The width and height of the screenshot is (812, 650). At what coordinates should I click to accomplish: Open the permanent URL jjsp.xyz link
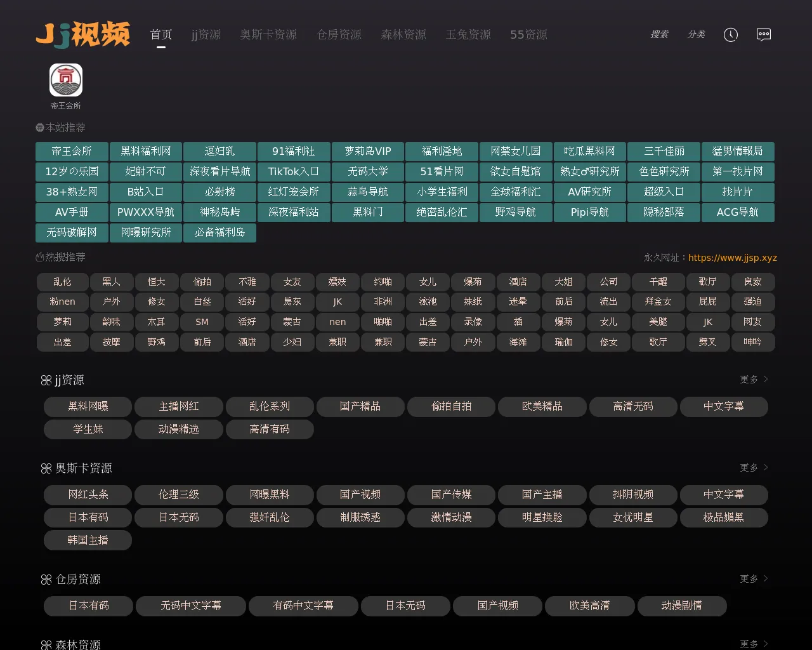pyautogui.click(x=732, y=258)
